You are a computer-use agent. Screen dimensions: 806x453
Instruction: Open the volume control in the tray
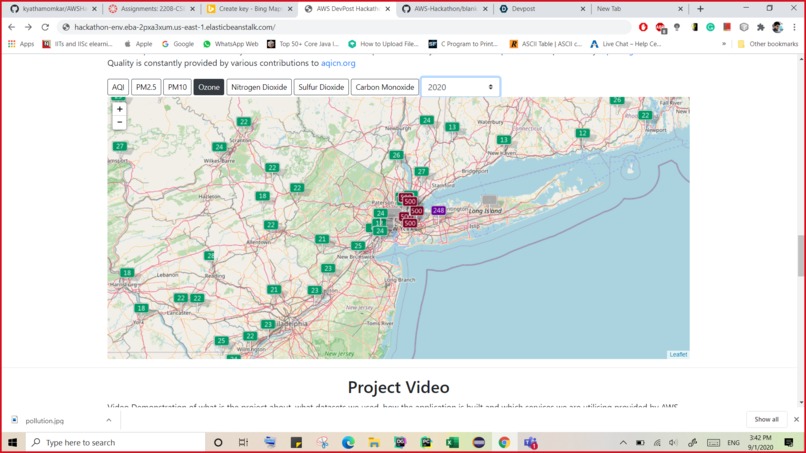[673, 442]
